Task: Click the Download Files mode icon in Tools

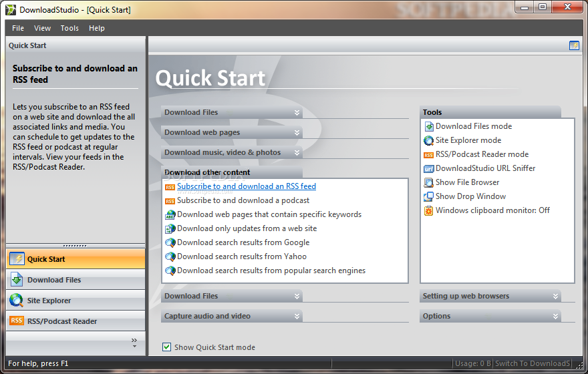Action: (428, 127)
